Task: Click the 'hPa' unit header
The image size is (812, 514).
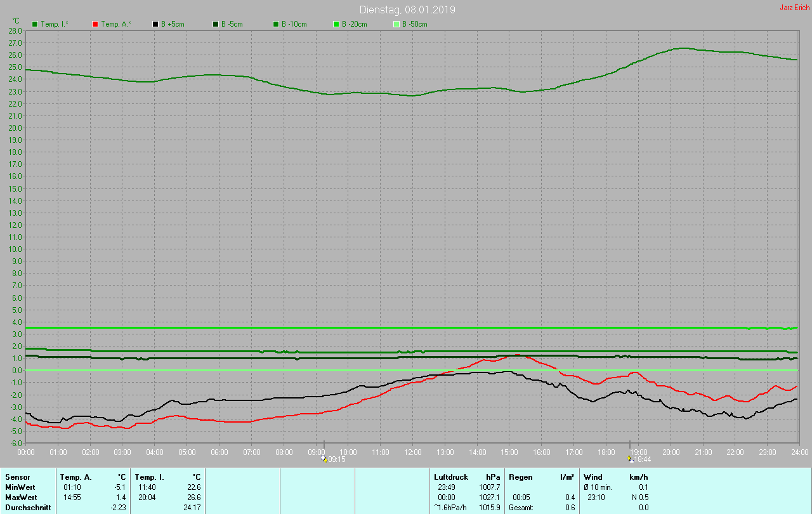Action: coord(493,477)
